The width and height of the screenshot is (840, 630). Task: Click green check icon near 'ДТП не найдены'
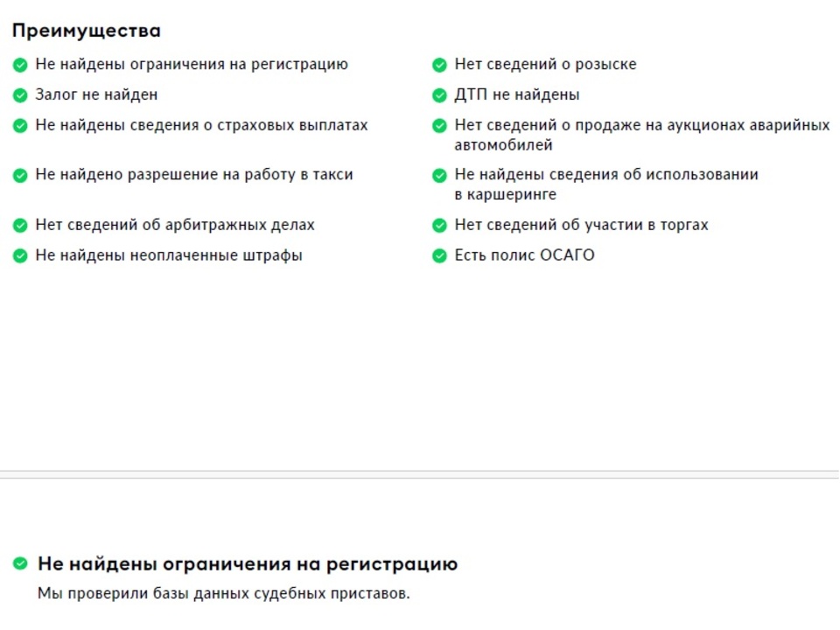pyautogui.click(x=439, y=96)
